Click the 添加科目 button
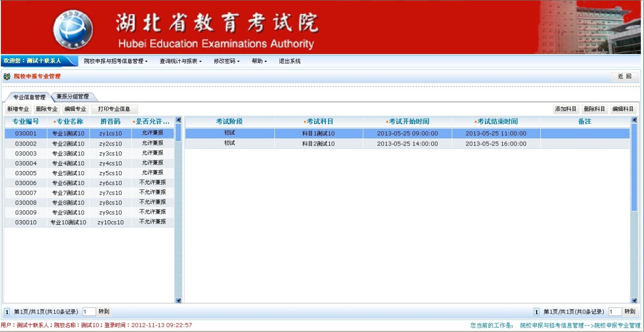 click(566, 109)
